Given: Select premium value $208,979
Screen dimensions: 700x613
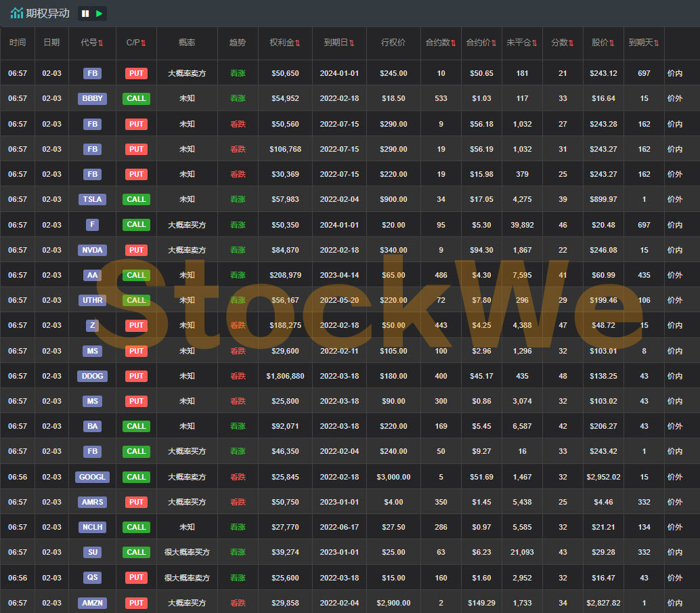Looking at the screenshot, I should (x=285, y=275).
